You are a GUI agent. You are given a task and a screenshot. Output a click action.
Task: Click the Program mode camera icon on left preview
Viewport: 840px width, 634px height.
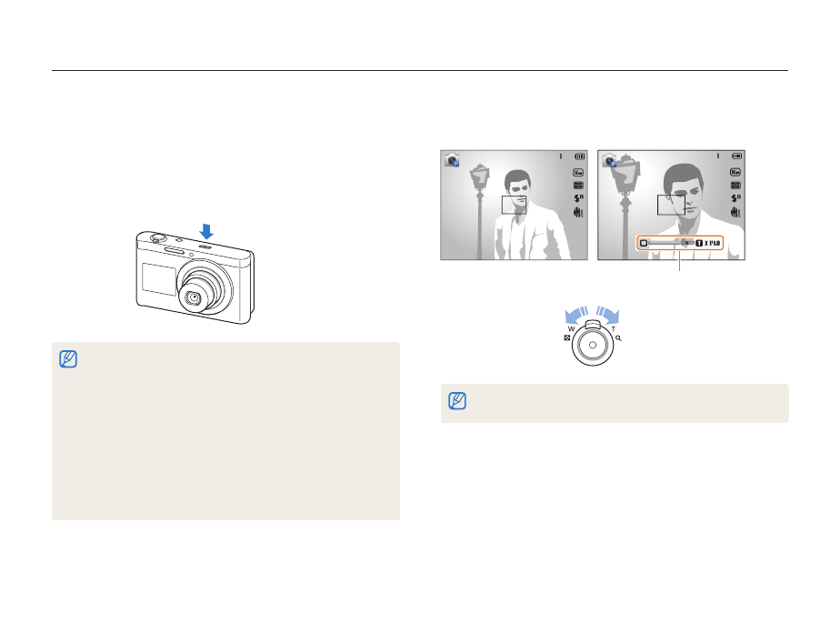(452, 160)
